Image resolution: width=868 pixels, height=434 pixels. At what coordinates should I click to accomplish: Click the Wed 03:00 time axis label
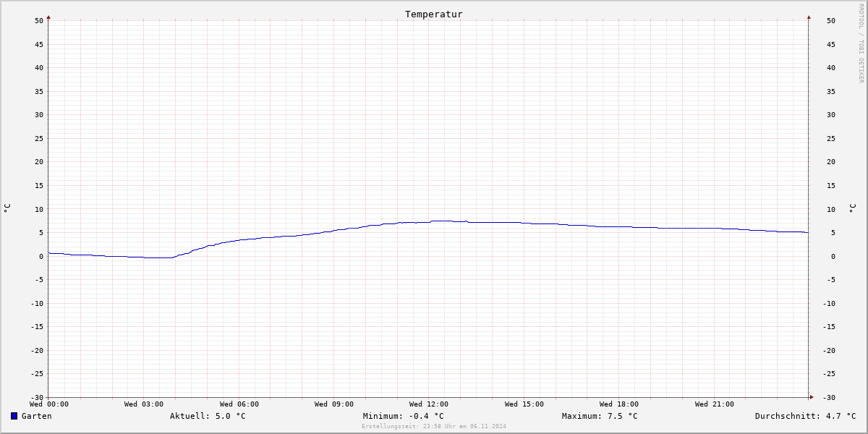[x=144, y=404]
